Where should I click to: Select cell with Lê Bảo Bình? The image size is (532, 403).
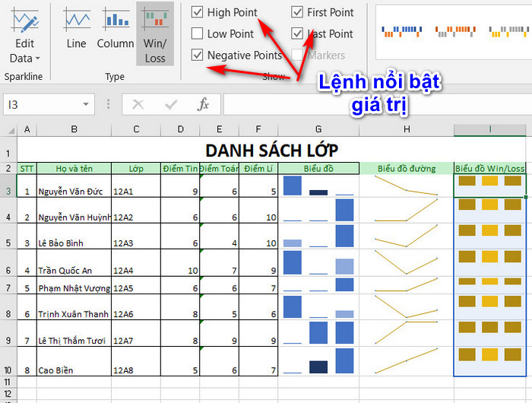[74, 236]
